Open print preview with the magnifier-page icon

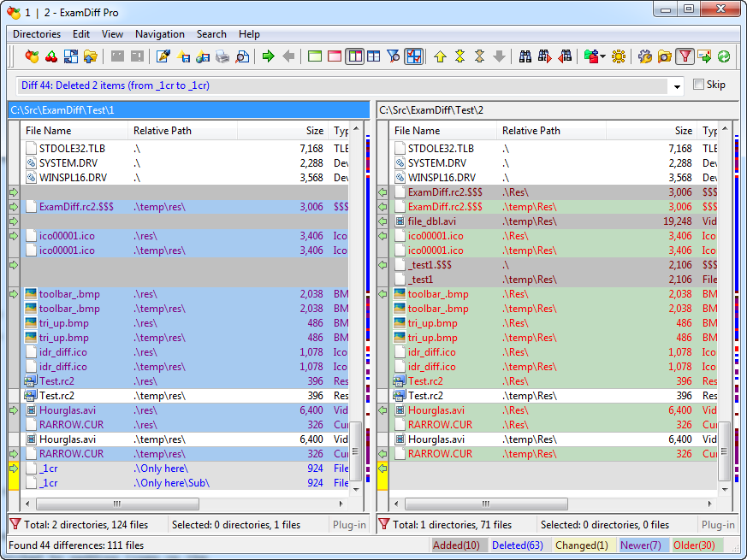(x=242, y=56)
